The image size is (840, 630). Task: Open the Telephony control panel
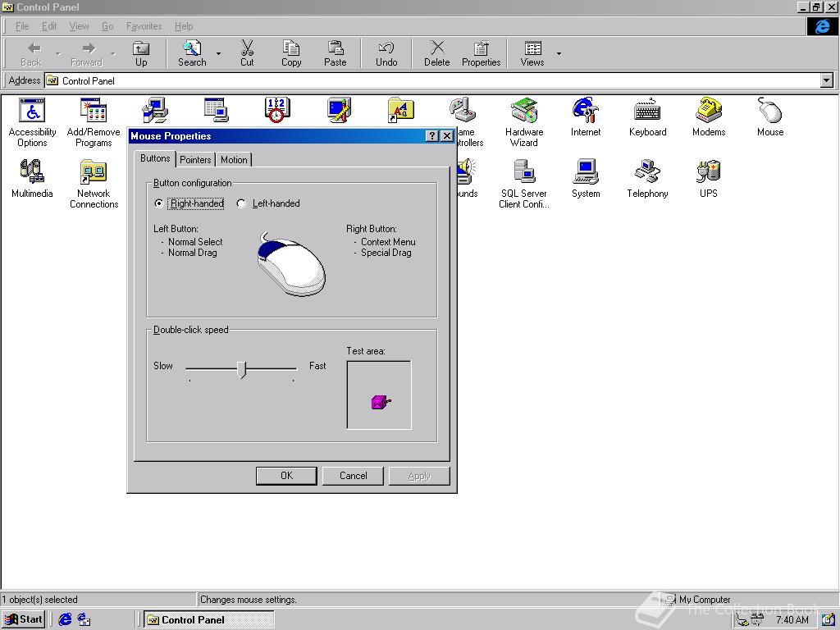647,175
